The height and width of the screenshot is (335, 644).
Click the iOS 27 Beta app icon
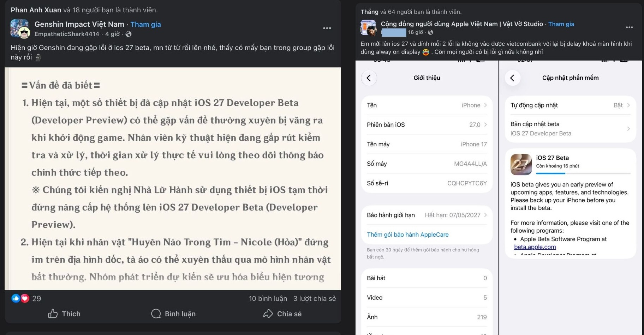click(521, 164)
